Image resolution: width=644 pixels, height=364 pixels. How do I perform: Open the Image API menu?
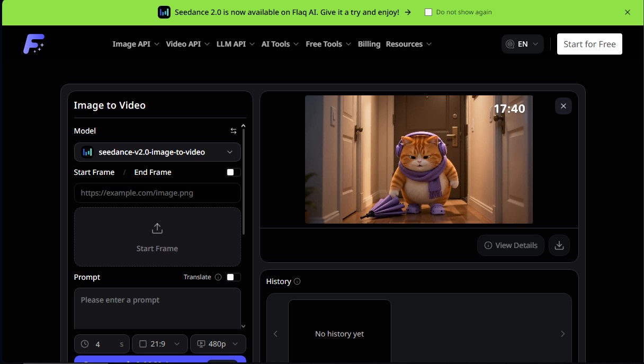point(136,44)
